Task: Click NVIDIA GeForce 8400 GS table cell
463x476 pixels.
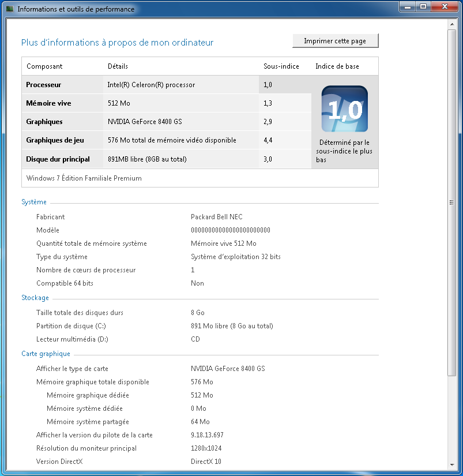Action: point(145,122)
